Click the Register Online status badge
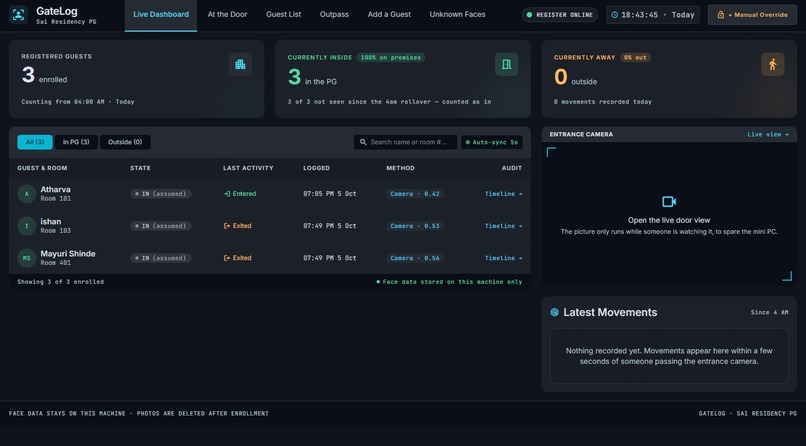 [560, 15]
